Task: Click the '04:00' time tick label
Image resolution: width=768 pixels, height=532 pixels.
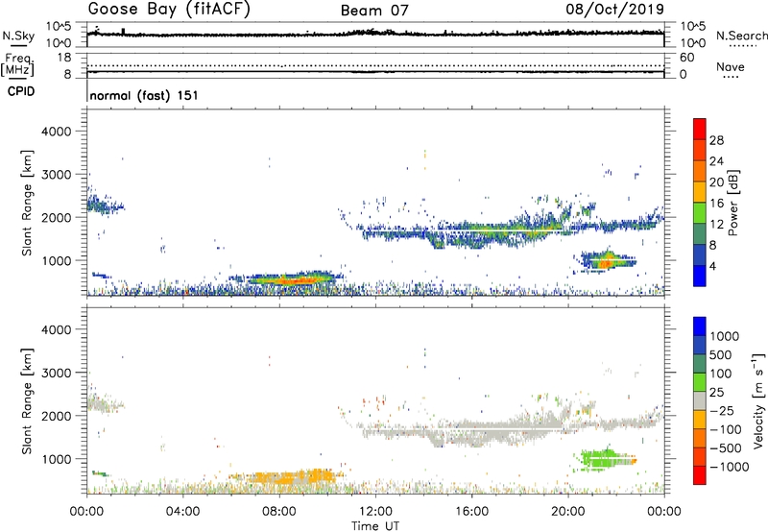Action: coord(182,512)
